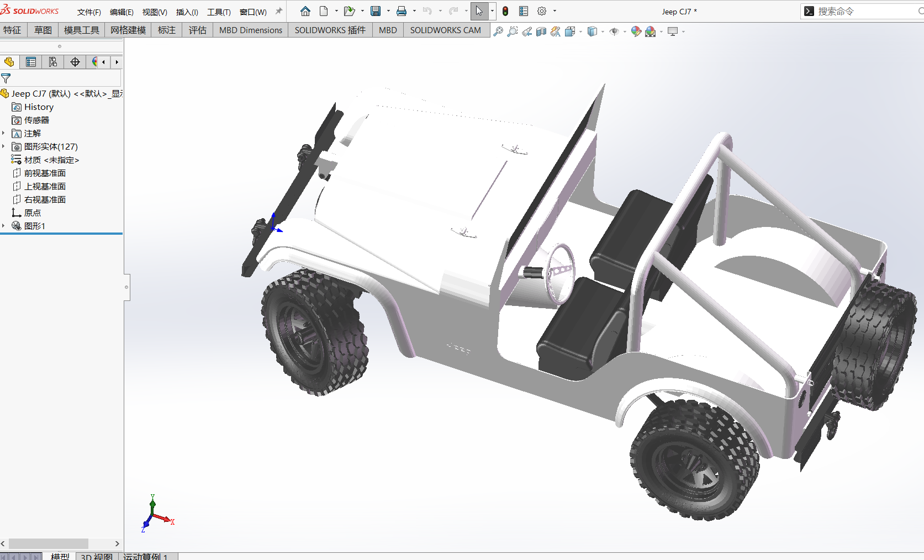This screenshot has width=924, height=560.
Task: Click the Edit Appearance color ball icon
Action: (x=636, y=31)
